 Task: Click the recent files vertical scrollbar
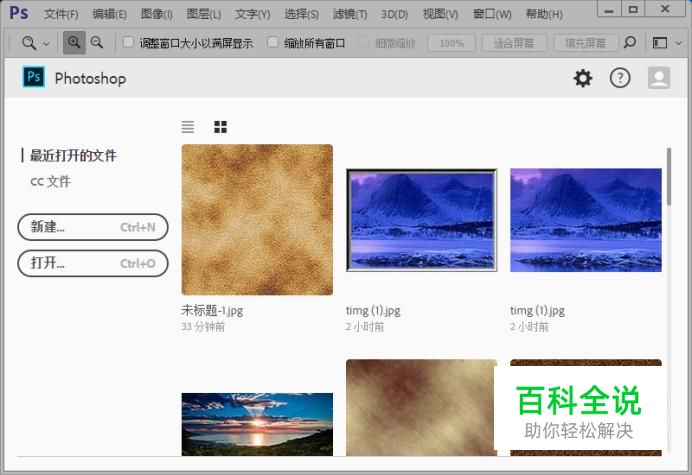pyautogui.click(x=669, y=177)
